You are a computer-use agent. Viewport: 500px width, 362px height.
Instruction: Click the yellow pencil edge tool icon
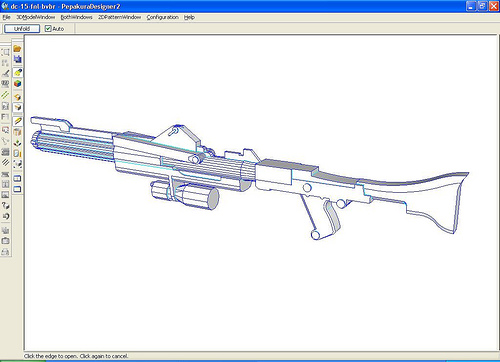17,121
